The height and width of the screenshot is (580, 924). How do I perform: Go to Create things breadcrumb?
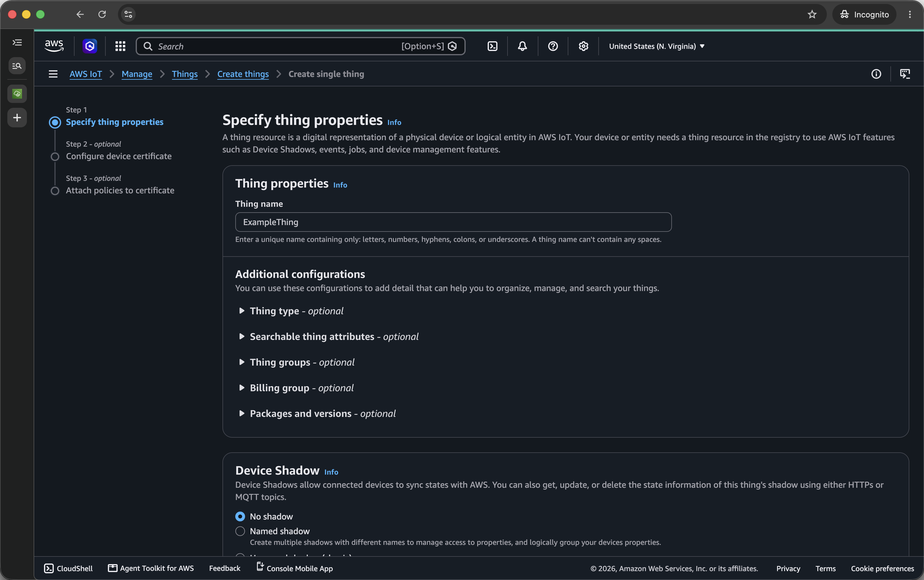pos(243,74)
